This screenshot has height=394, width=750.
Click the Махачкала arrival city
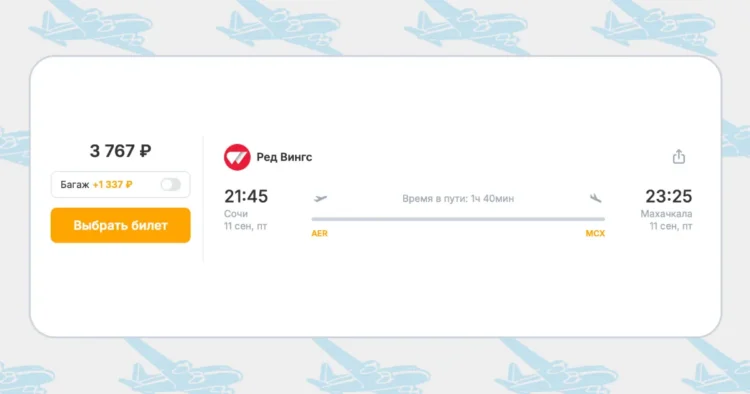(666, 214)
